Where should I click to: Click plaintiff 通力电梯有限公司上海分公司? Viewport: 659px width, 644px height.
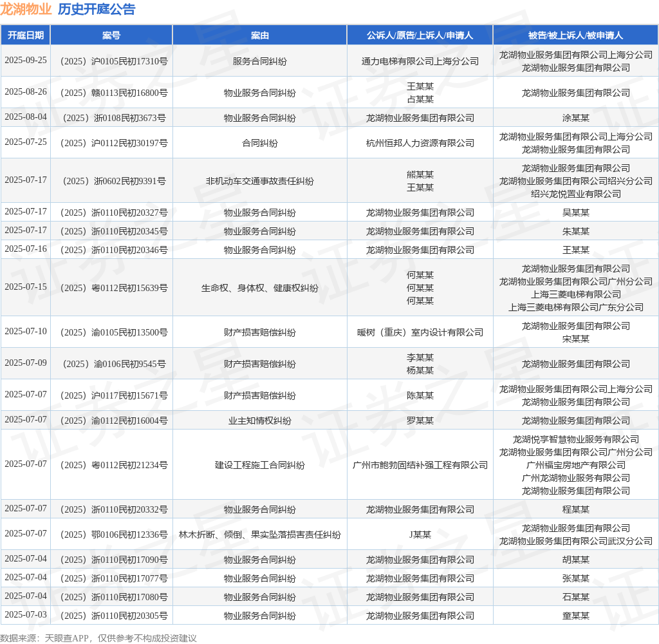[x=420, y=61]
